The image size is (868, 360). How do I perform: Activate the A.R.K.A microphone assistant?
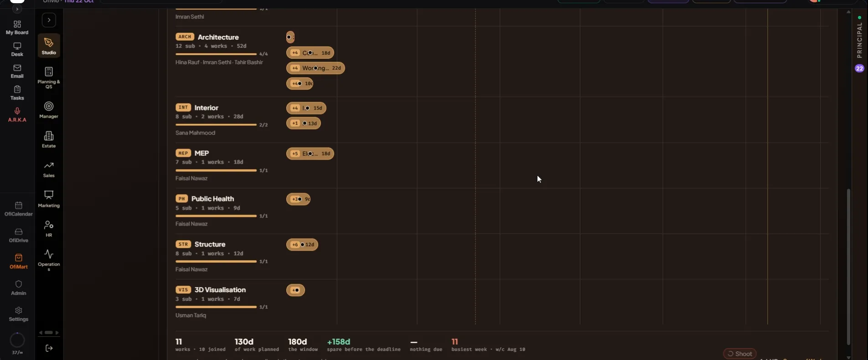17,115
